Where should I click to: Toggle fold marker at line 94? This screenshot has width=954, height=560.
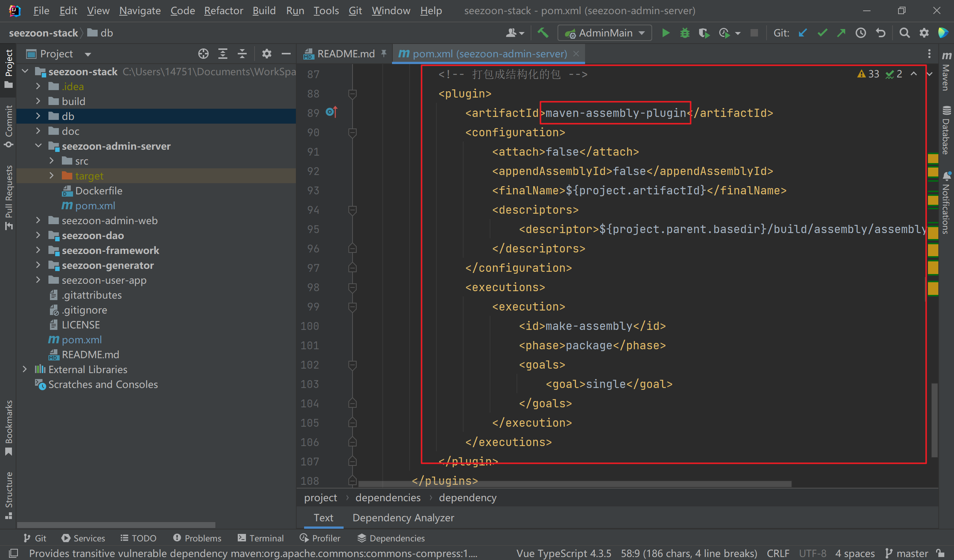pyautogui.click(x=352, y=210)
